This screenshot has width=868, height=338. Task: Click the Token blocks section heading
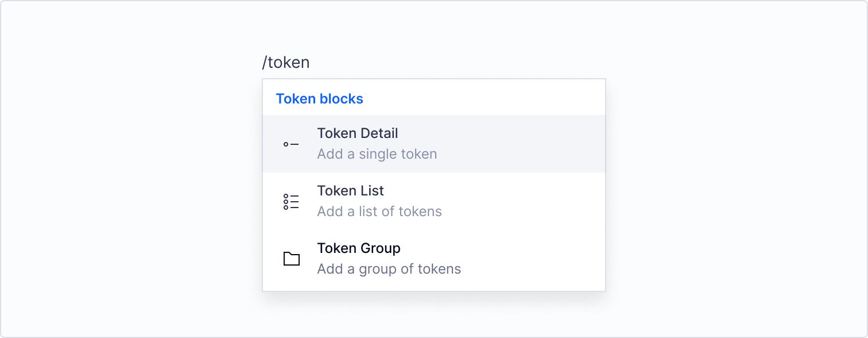320,99
